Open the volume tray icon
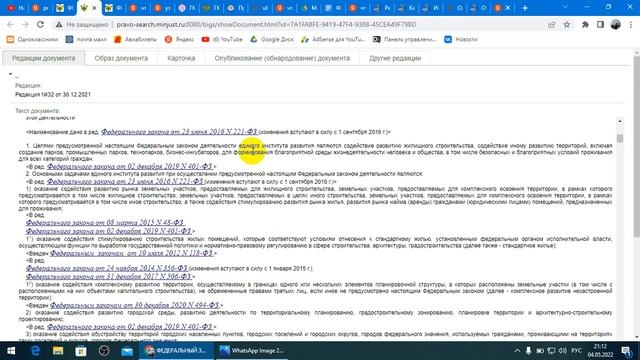640x360 pixels. [562, 351]
